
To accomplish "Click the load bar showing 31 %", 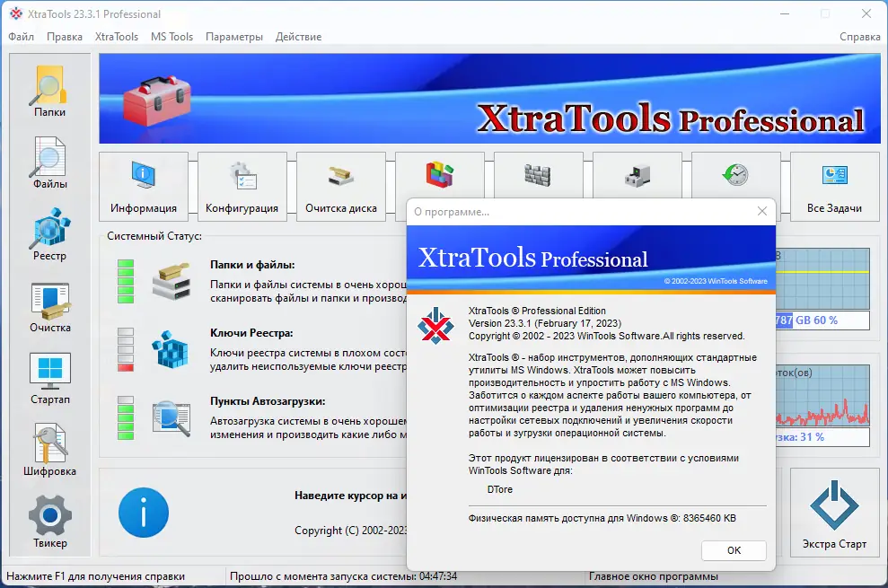I will coord(822,437).
